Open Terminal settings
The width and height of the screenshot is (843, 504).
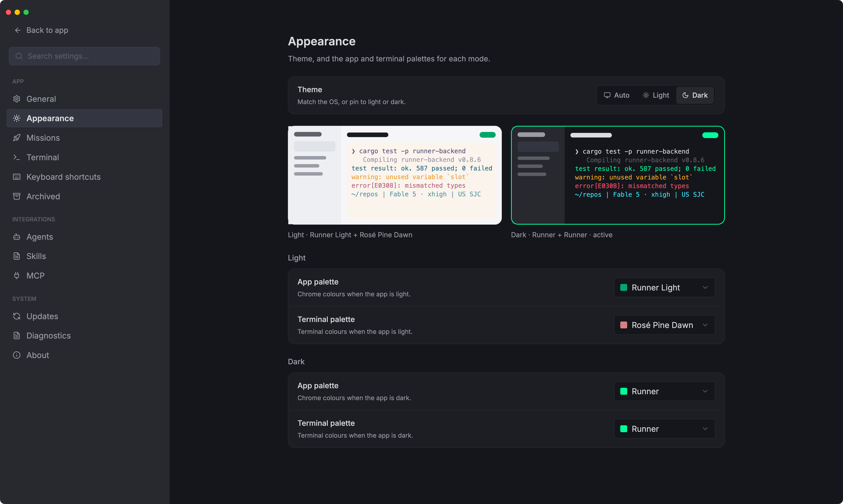[84, 157]
